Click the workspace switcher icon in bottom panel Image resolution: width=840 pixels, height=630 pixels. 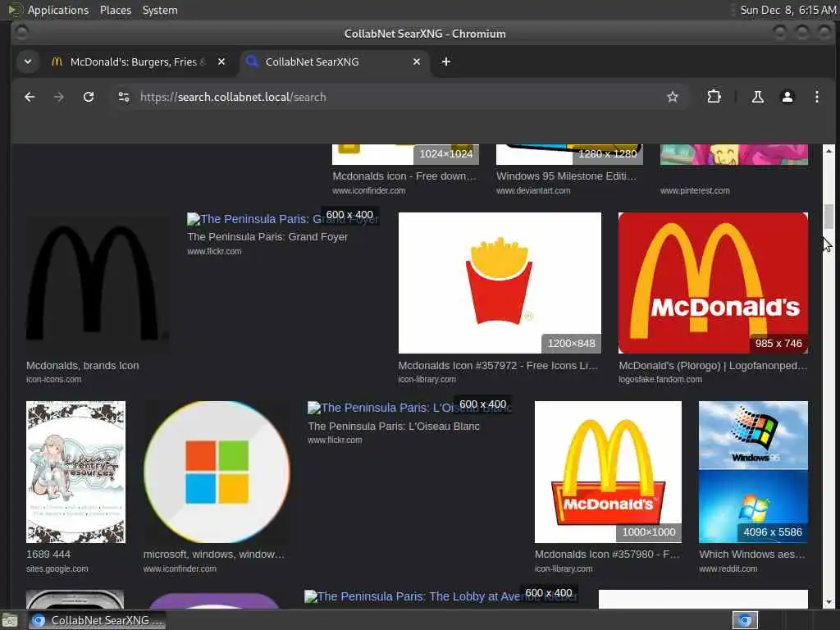745,620
